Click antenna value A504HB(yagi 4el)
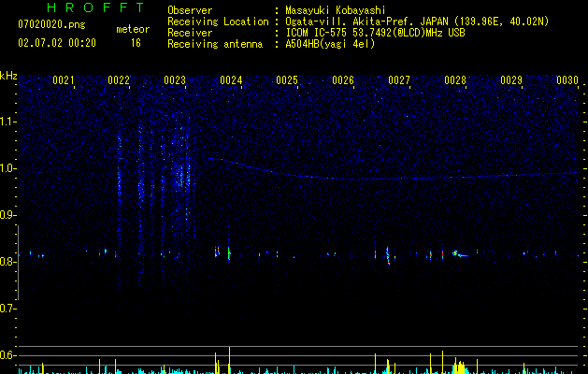Screen dimensions: 588x374 click(330, 44)
